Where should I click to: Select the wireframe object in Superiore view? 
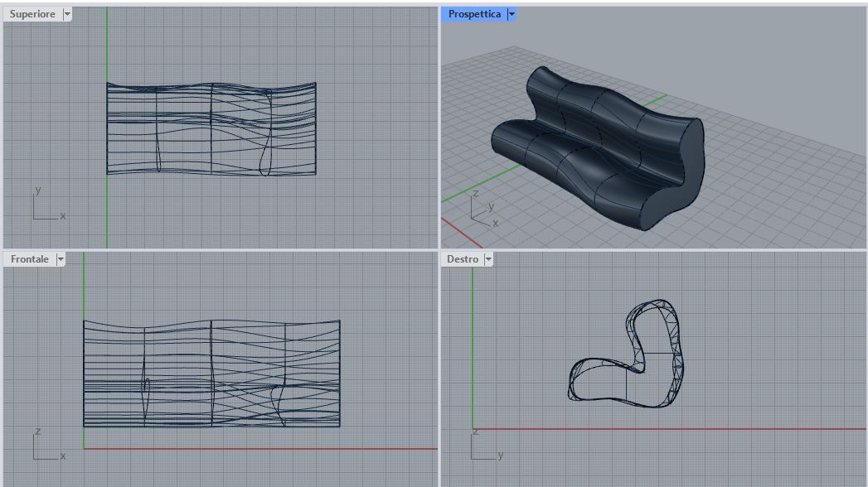(x=211, y=128)
